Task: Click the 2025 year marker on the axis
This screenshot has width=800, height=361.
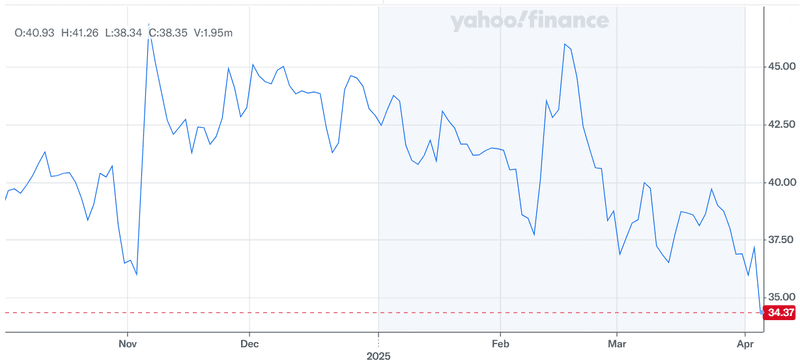Action: click(378, 356)
